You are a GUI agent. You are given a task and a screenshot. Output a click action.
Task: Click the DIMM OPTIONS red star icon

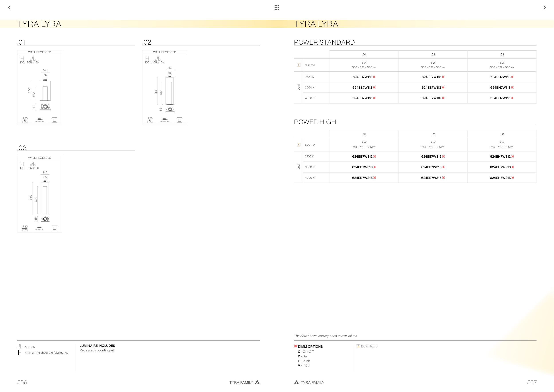[296, 346]
